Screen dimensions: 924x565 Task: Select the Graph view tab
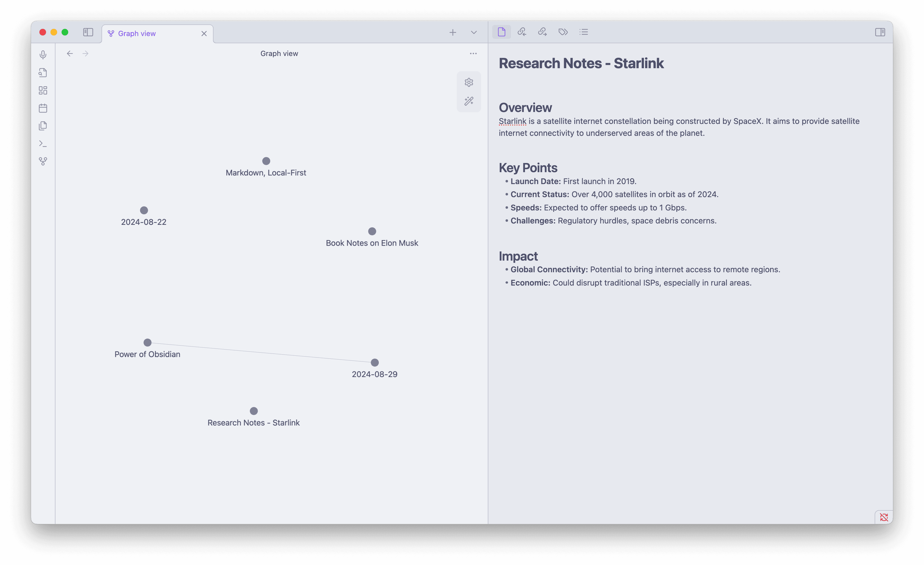(x=137, y=34)
